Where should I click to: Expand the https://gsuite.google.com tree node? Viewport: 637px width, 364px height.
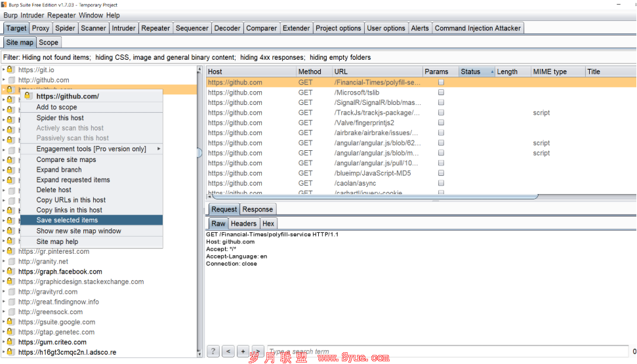[x=4, y=322]
